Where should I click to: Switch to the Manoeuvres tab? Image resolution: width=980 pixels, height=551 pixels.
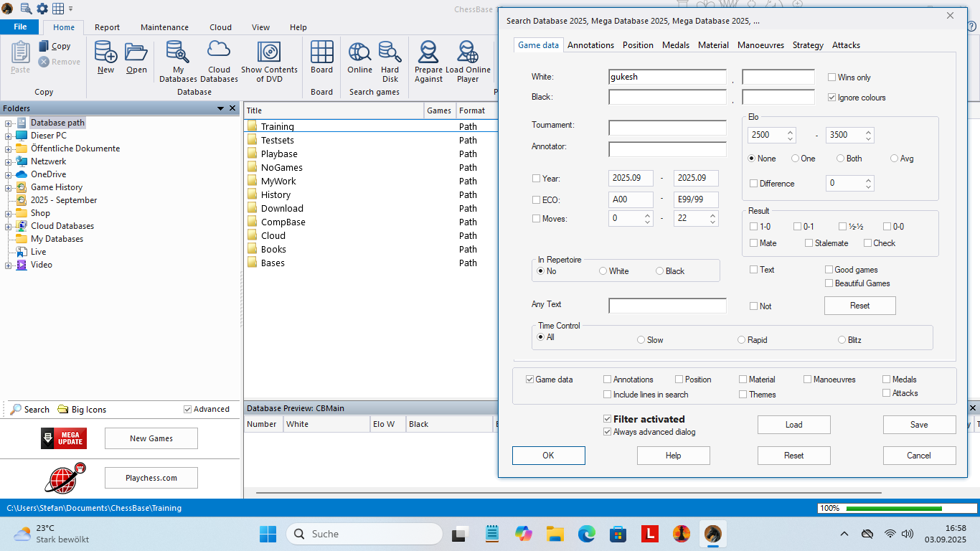point(760,45)
